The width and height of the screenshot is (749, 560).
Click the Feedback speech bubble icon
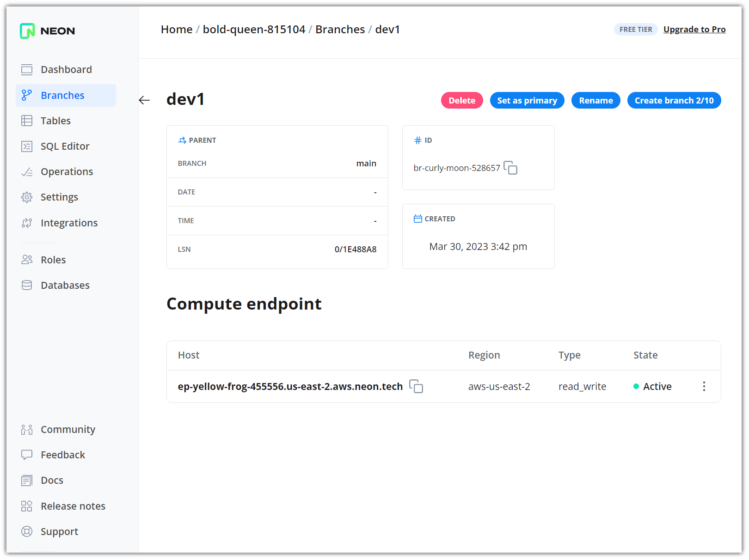[27, 455]
